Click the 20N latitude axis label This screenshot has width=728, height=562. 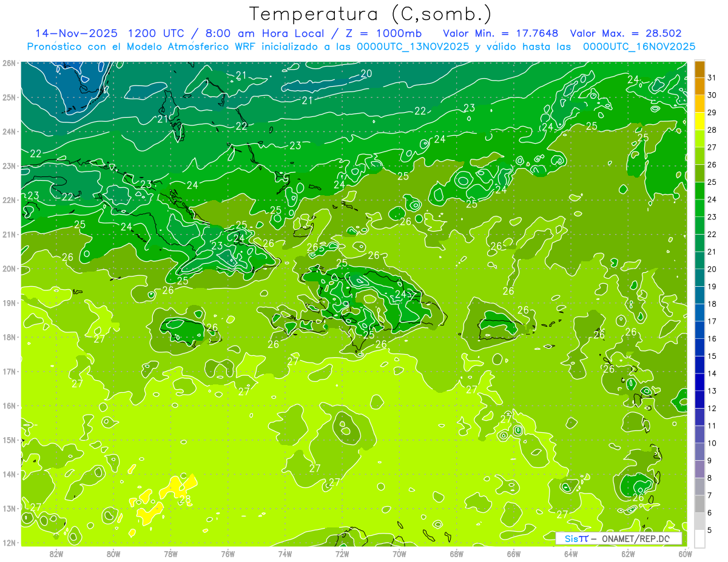point(8,269)
